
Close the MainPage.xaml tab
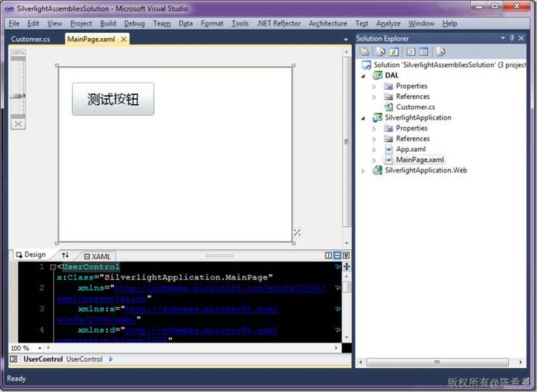pos(124,40)
